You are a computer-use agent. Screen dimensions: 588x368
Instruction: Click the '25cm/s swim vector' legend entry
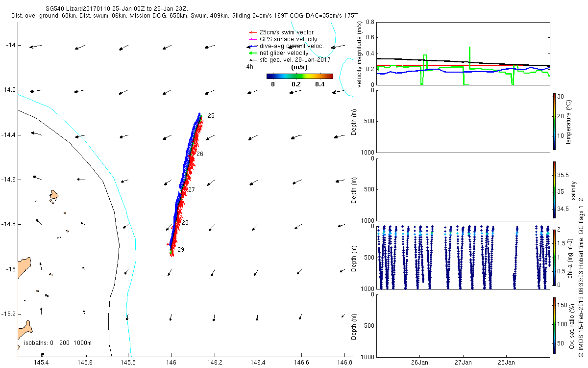pyautogui.click(x=282, y=32)
